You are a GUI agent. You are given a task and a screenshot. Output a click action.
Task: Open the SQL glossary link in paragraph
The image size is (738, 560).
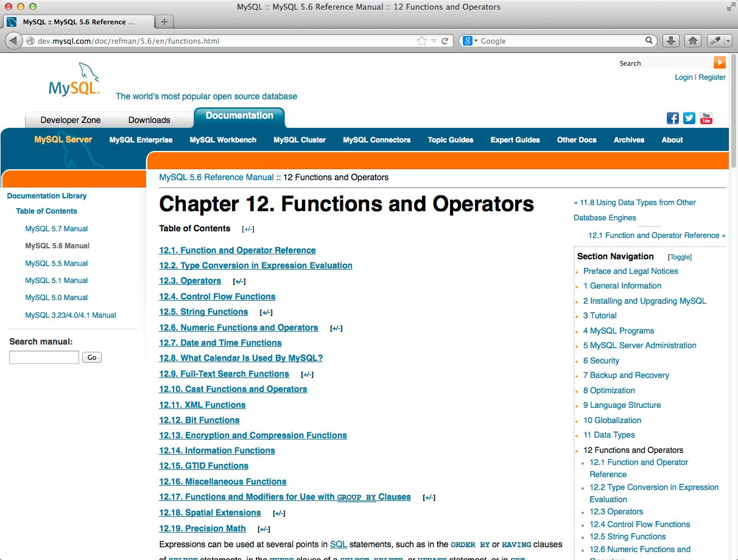(x=339, y=544)
